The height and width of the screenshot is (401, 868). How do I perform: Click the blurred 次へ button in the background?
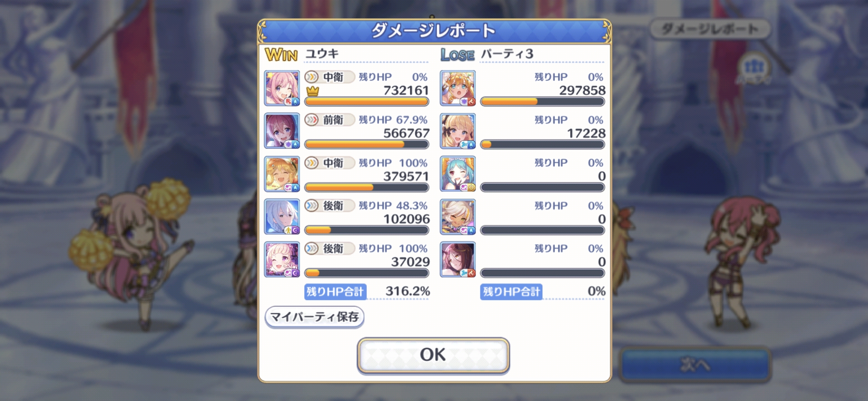pos(695,365)
